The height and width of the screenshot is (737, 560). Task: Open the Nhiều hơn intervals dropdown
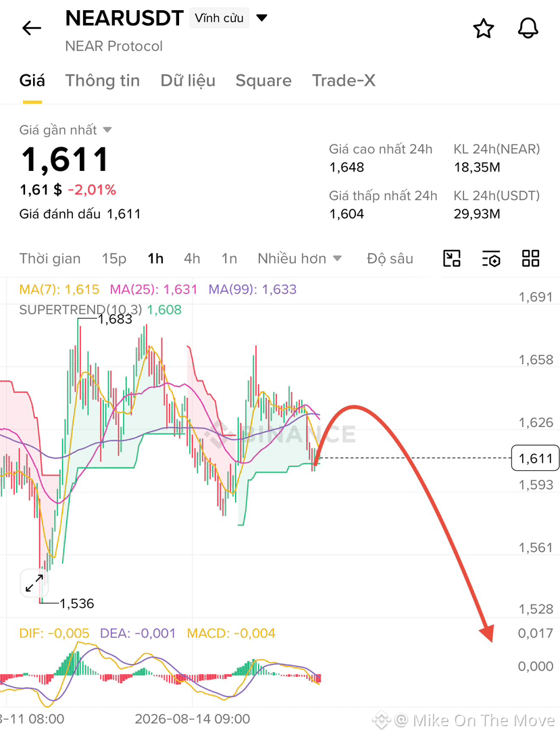(299, 259)
